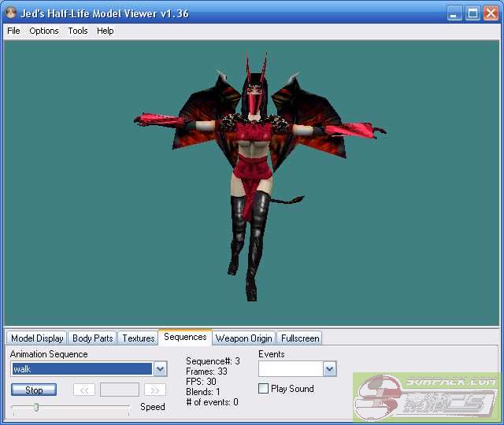
Task: Click the frame number field
Action: pyautogui.click(x=120, y=390)
